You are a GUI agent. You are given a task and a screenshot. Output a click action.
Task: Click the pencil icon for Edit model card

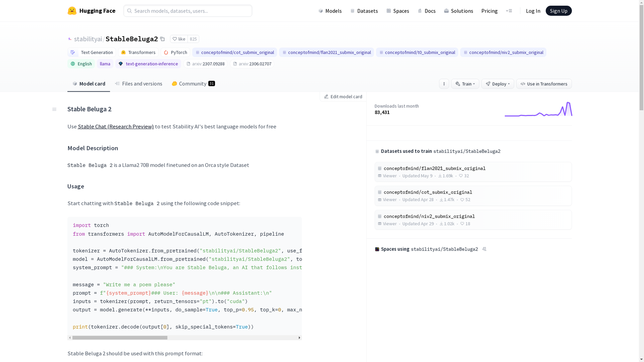pos(326,97)
